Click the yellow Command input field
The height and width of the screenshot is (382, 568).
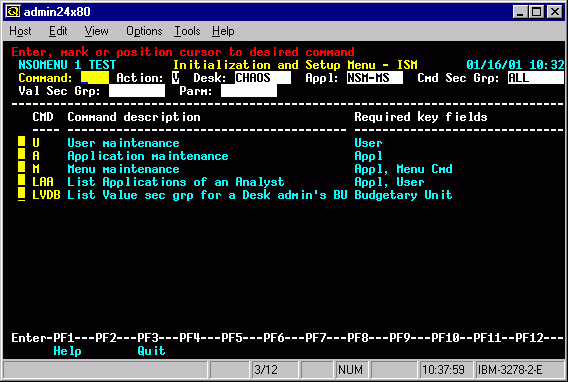95,78
